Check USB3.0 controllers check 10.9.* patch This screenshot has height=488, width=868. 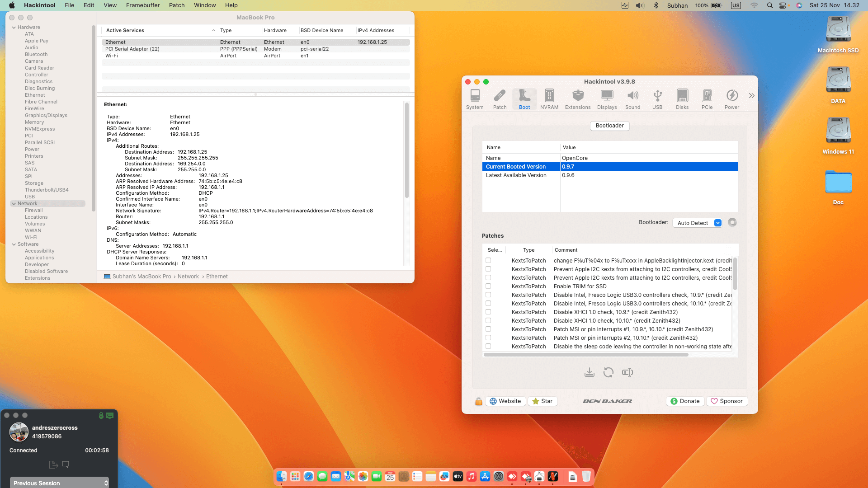coord(488,295)
